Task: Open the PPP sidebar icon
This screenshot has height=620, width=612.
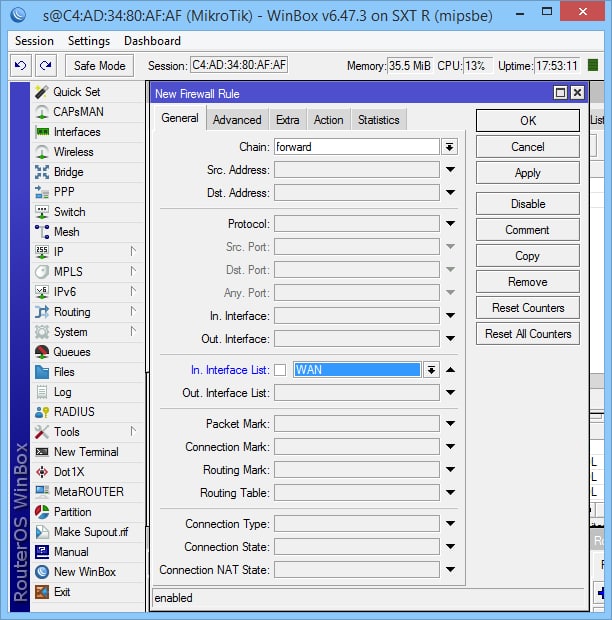Action: (42, 192)
